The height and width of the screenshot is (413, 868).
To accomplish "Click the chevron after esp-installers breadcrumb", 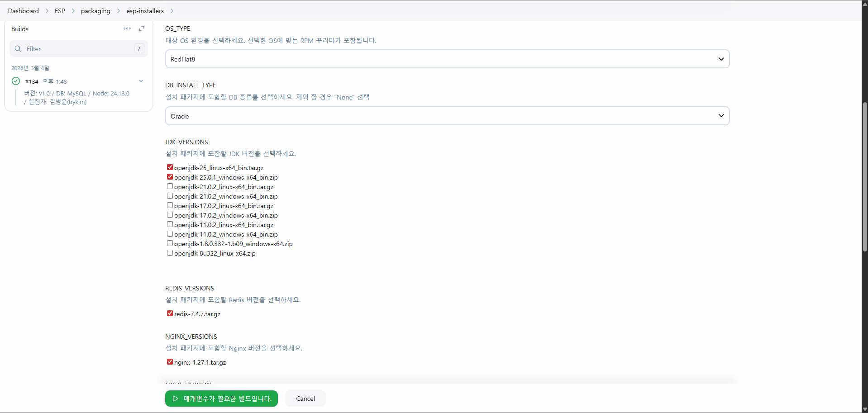I will point(172,11).
